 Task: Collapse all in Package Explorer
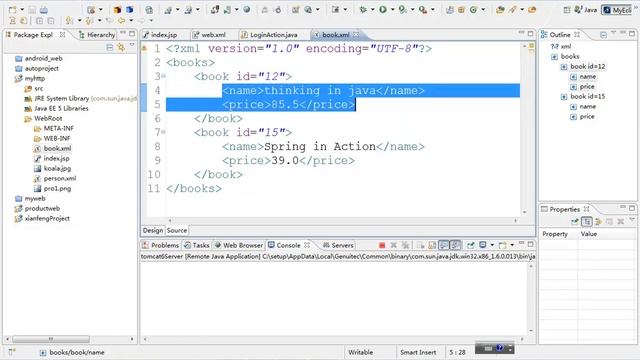(110, 48)
